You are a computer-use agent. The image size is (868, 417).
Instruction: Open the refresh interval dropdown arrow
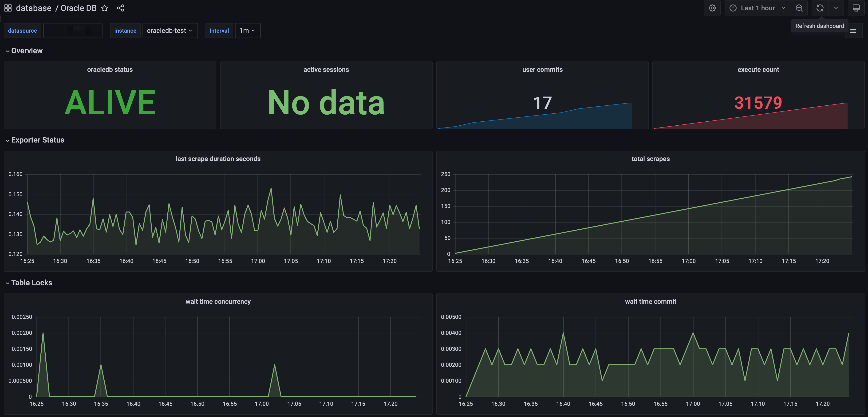(x=836, y=8)
